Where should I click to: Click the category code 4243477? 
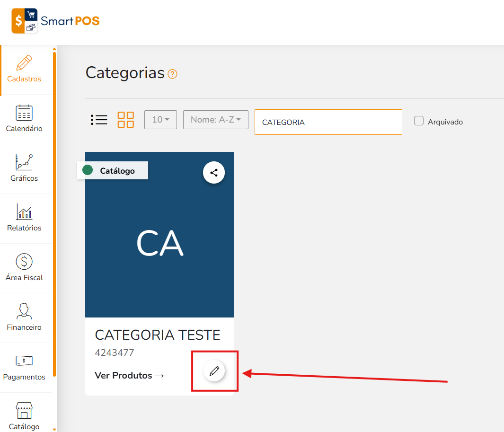pos(115,353)
